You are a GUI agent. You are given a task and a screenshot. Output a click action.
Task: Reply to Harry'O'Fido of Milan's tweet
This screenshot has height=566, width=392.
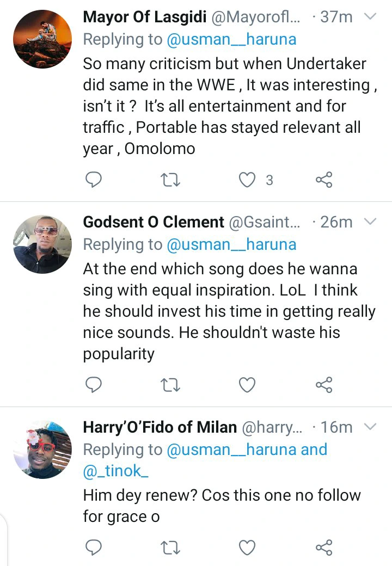pos(94,547)
